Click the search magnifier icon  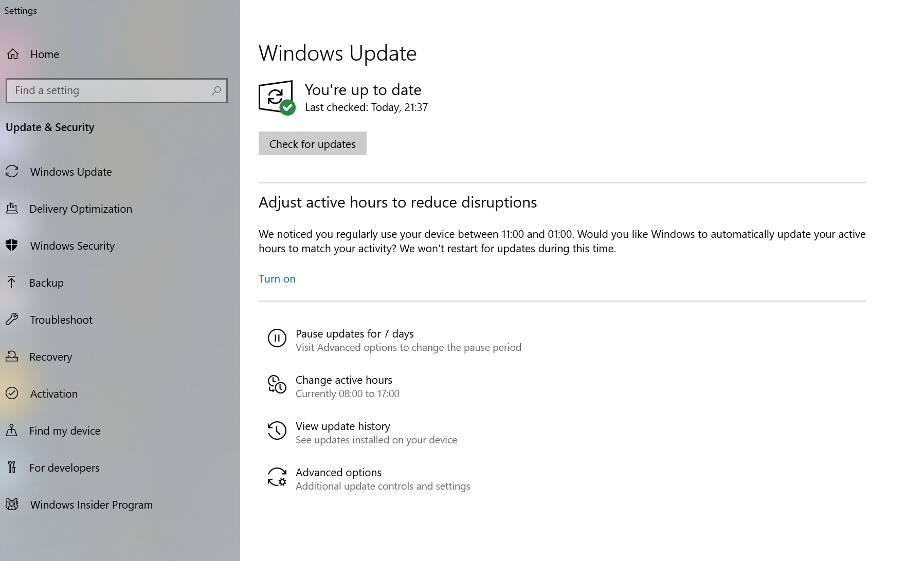(x=216, y=90)
